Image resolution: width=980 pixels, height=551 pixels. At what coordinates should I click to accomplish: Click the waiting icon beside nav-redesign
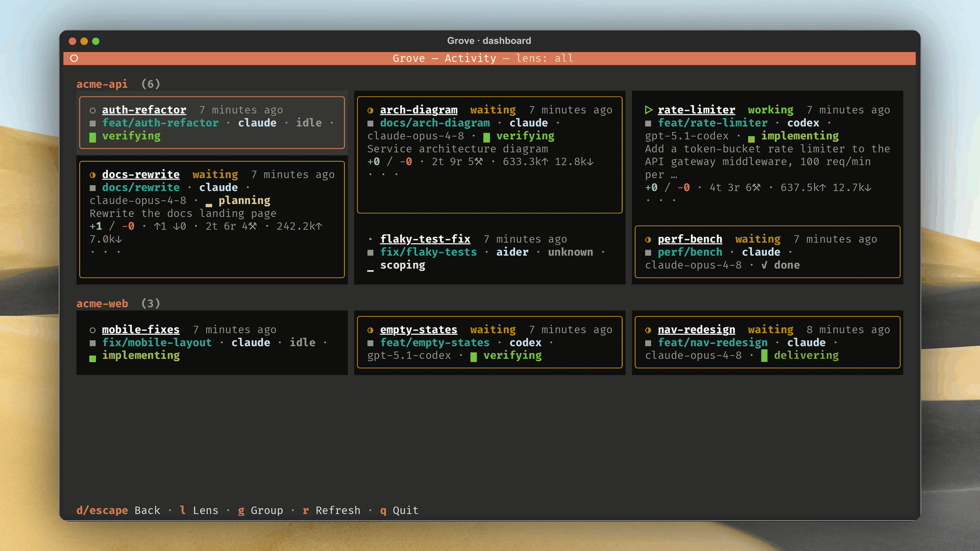pyautogui.click(x=648, y=330)
